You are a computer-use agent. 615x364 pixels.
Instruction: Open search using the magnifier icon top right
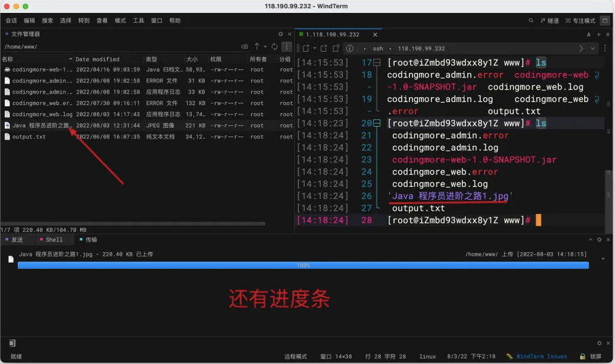[531, 20]
